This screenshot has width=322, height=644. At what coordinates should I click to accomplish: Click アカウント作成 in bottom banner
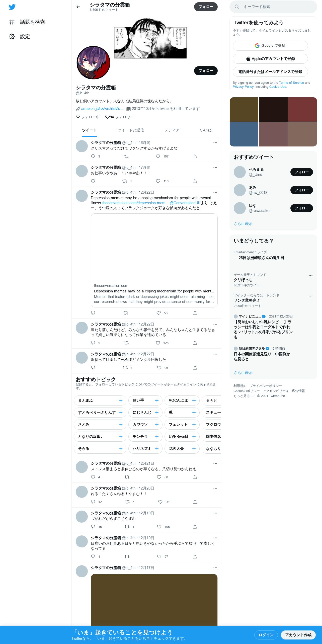298,635
